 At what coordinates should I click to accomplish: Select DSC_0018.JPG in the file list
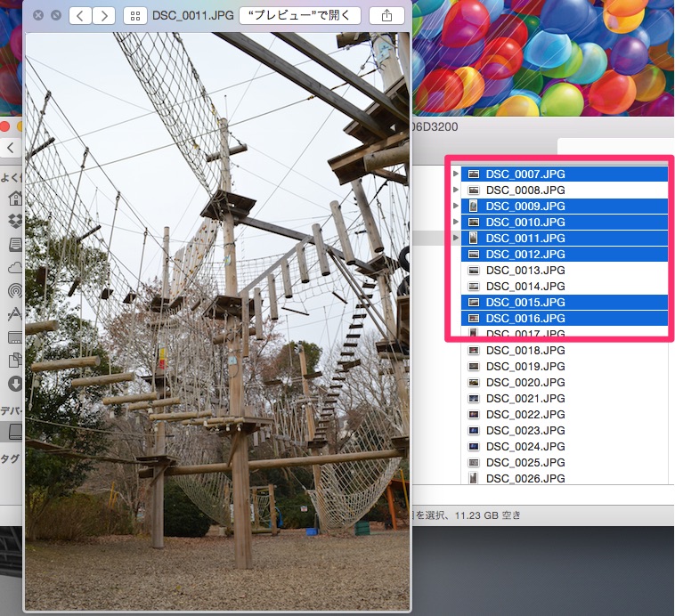click(525, 350)
